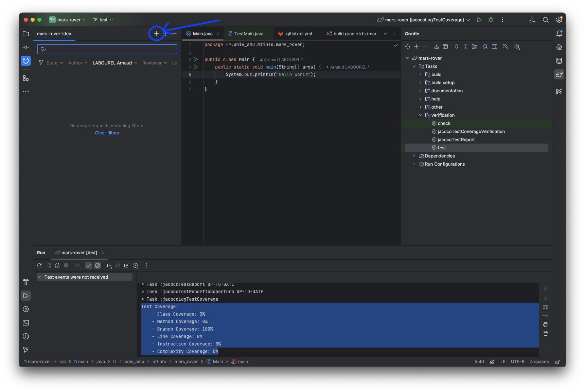Screen dimensions: 585x392
Task: Collapse the verification tasks folder
Action: (421, 115)
